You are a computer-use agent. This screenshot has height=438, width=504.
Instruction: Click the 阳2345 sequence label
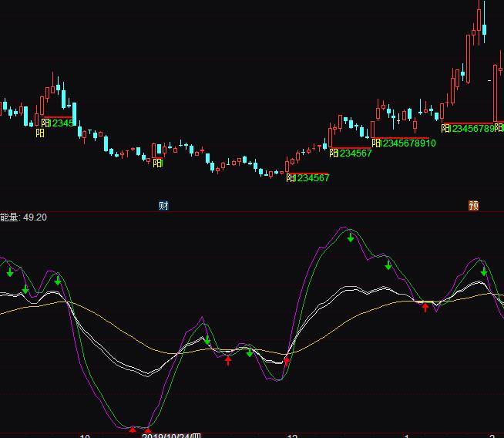tap(58, 123)
